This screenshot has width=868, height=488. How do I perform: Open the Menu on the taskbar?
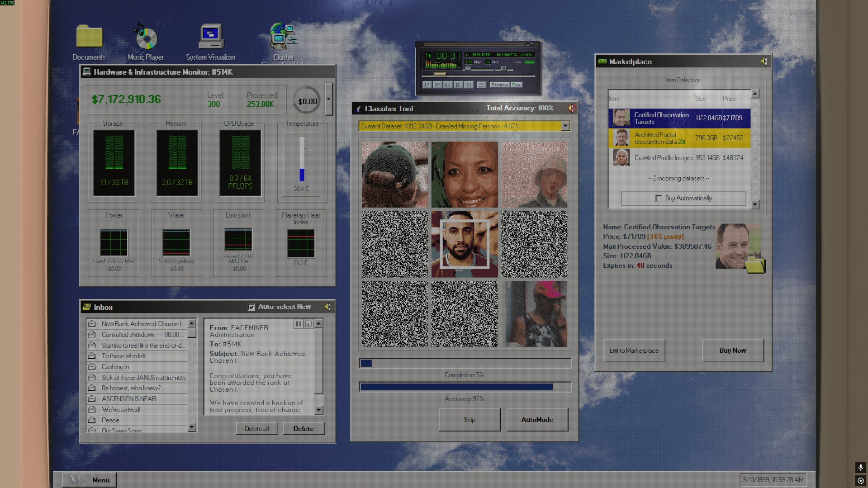[x=89, y=480]
